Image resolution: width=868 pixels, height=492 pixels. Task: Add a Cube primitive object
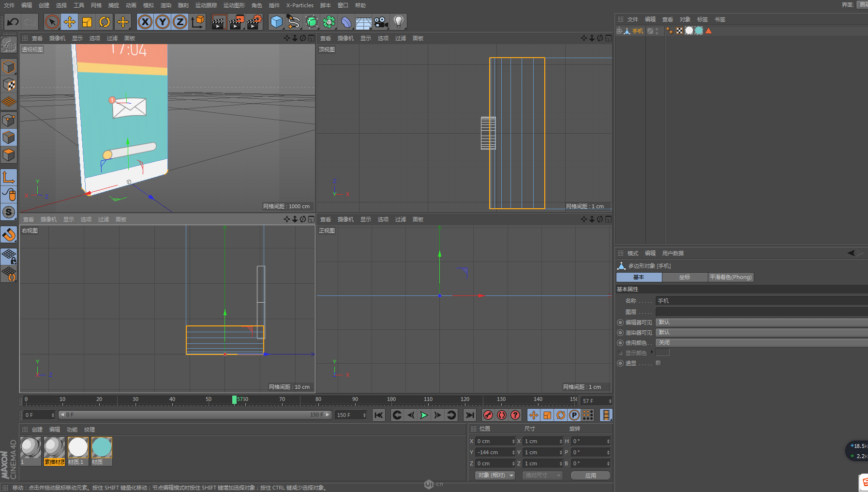pos(276,22)
